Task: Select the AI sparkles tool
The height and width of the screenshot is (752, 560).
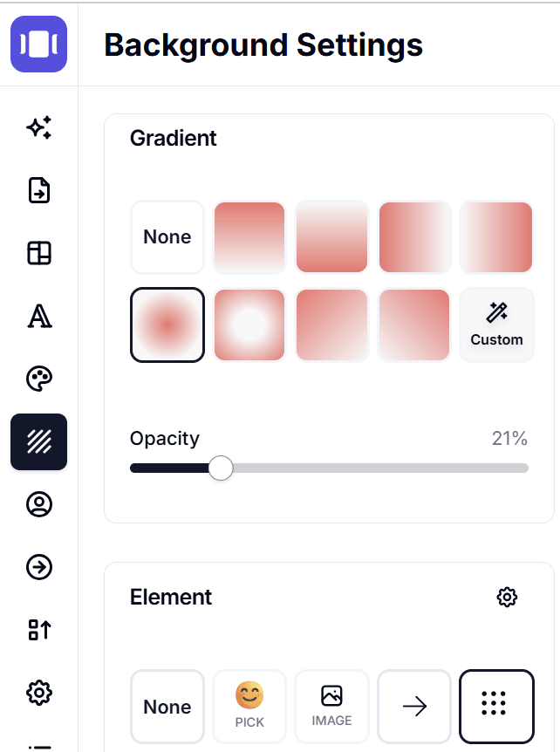Action: (x=38, y=127)
